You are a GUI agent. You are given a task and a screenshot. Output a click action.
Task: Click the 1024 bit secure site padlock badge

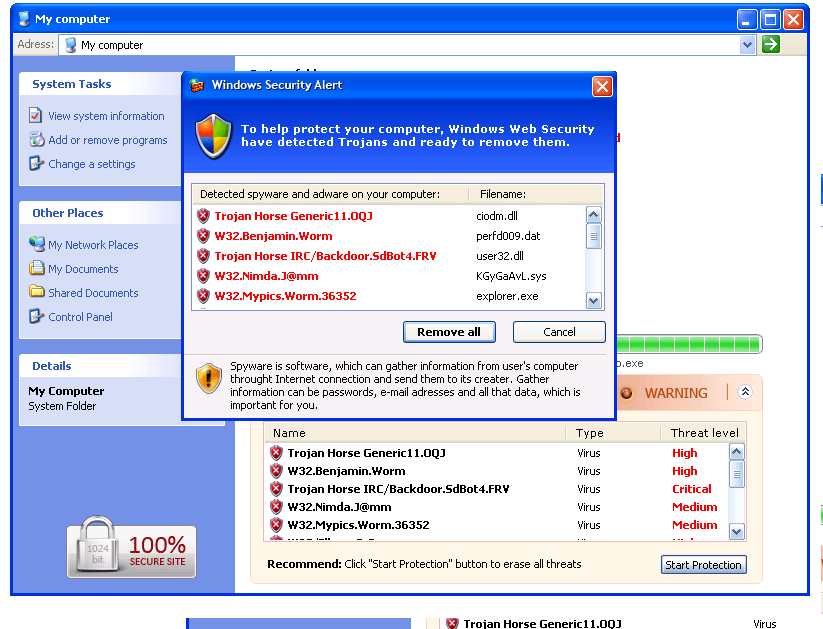[x=131, y=547]
